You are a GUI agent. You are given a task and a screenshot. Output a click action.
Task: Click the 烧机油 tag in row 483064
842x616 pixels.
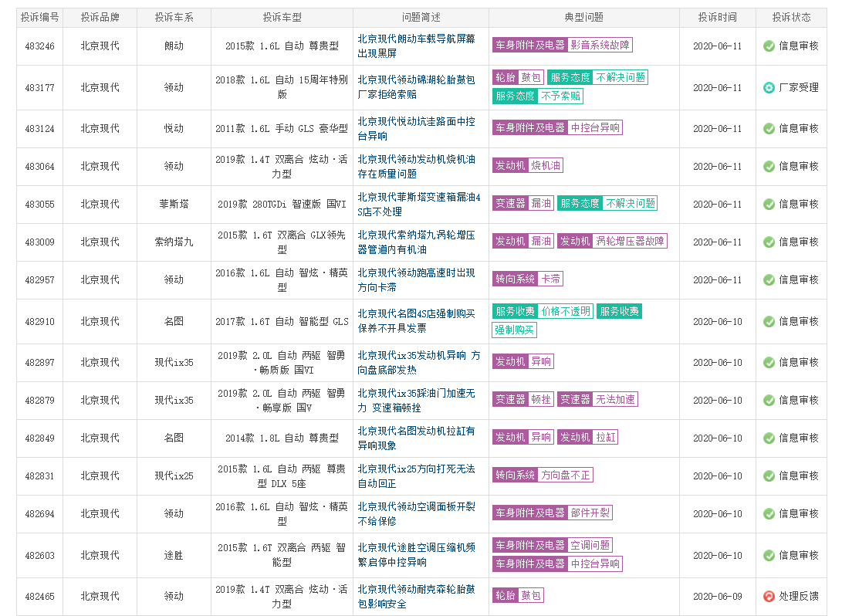(545, 165)
